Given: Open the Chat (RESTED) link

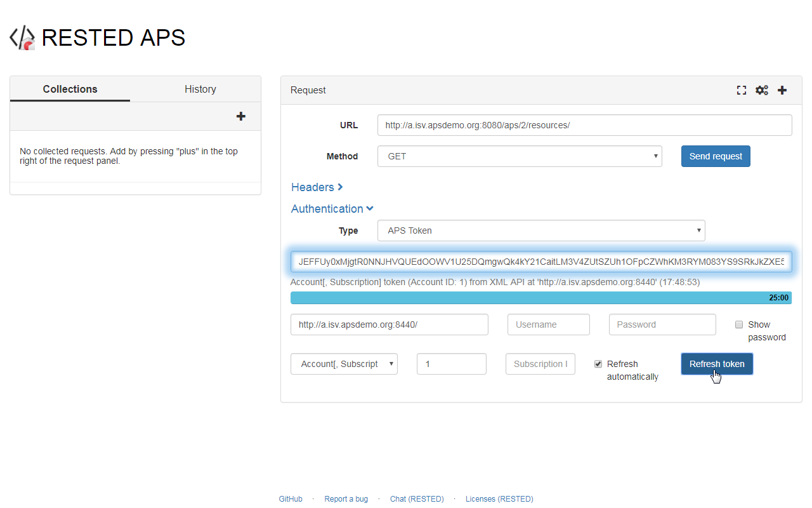Looking at the screenshot, I should (417, 499).
